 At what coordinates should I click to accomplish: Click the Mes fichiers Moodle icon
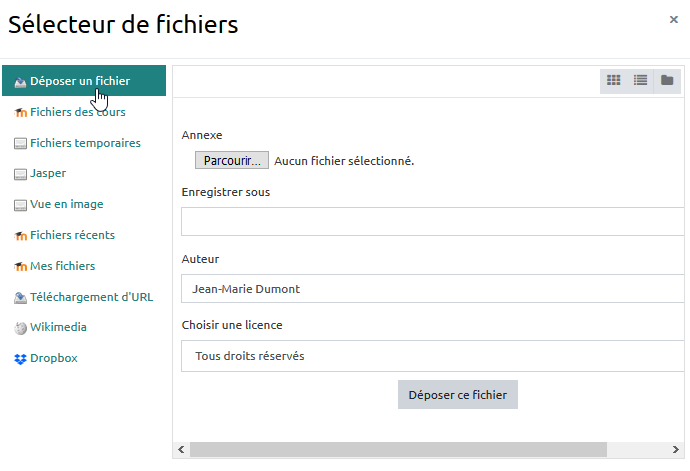(x=20, y=267)
